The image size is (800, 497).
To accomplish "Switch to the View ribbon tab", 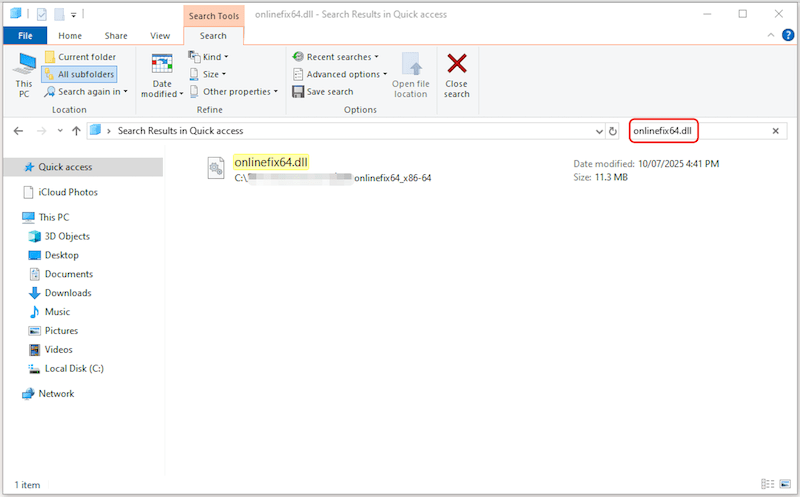I will point(160,36).
